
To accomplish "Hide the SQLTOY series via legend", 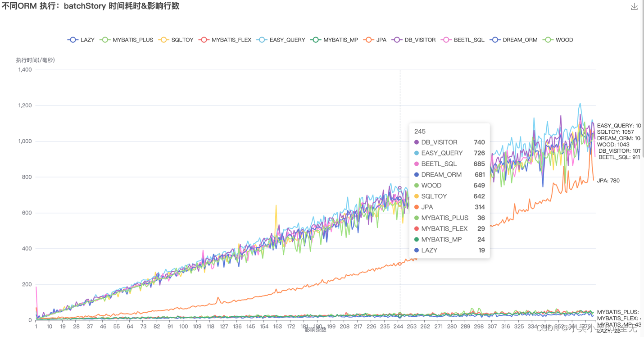I will click(176, 40).
